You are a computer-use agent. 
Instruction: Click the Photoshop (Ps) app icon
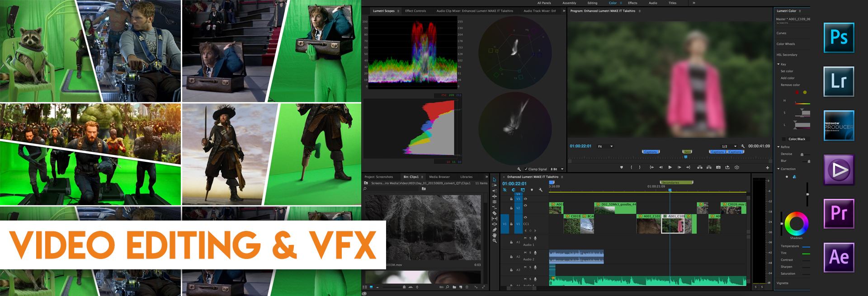(839, 38)
